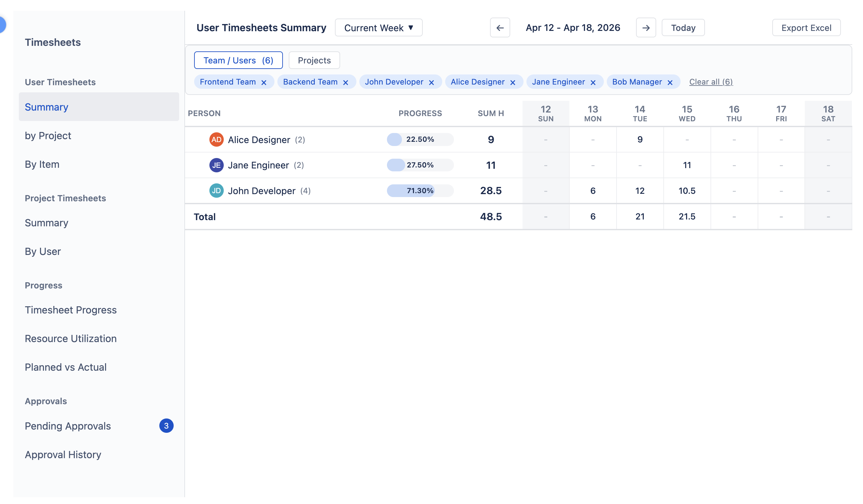Open Pending Approvals from the sidebar

[x=67, y=426]
